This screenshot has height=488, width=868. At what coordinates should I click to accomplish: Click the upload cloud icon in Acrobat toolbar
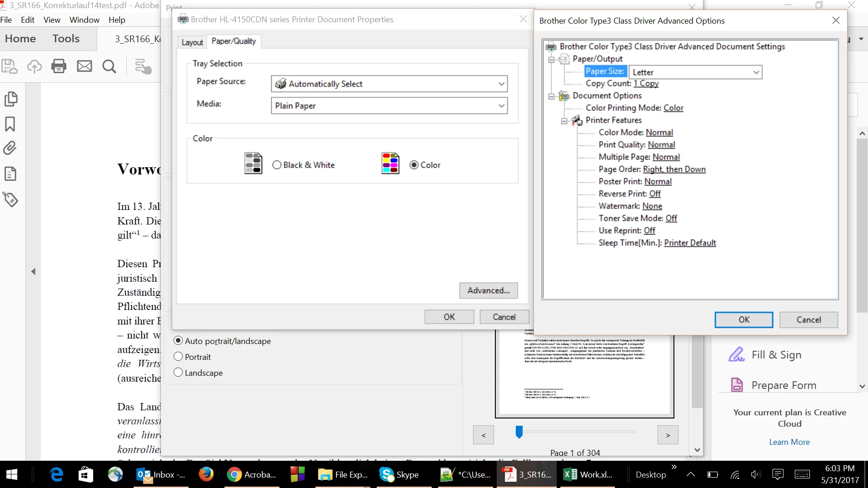34,66
